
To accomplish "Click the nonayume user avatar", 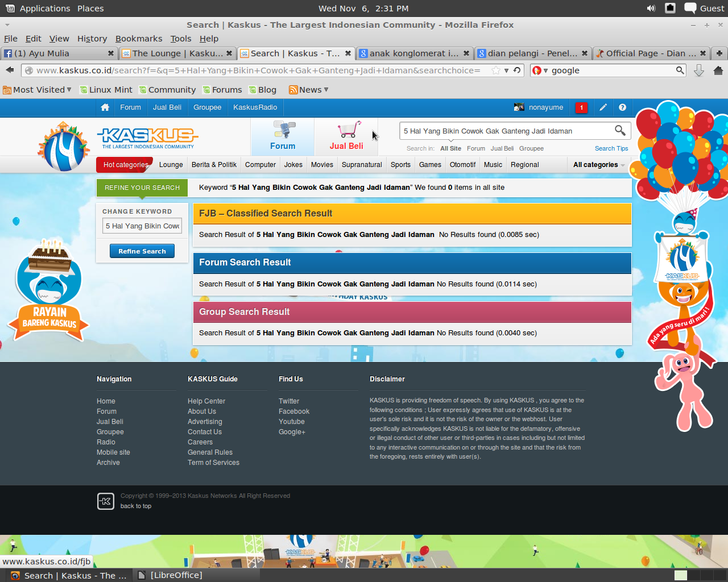I will (x=519, y=107).
